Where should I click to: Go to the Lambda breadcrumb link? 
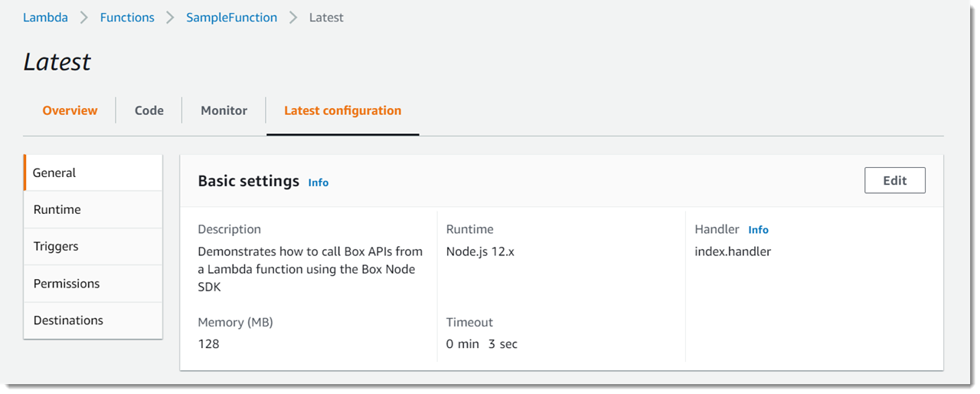(x=45, y=17)
